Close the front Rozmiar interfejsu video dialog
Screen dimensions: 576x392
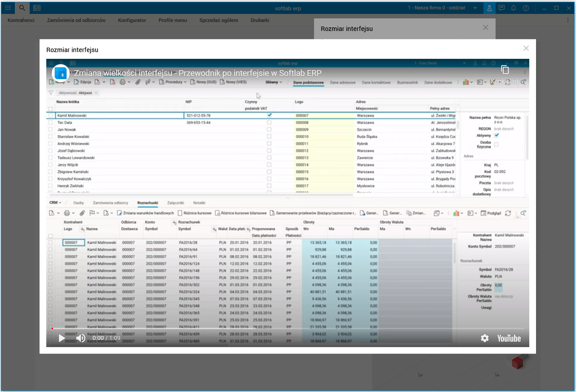pos(526,48)
